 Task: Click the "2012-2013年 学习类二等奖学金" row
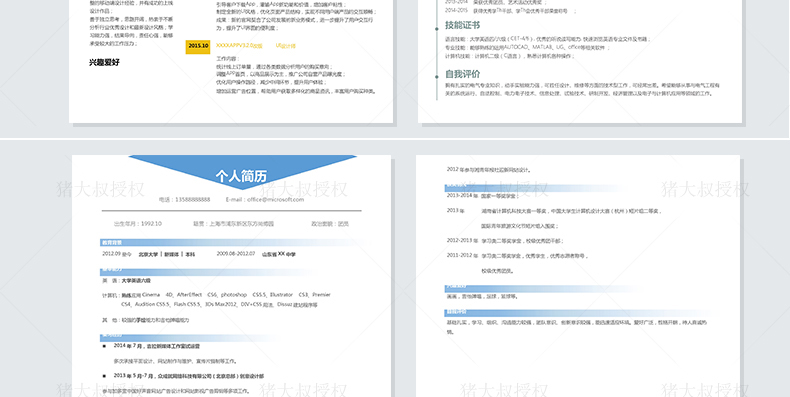coord(505,241)
